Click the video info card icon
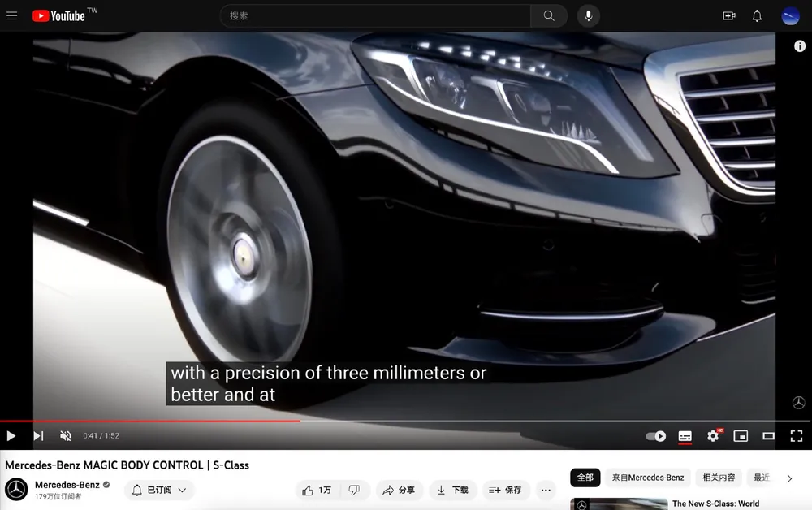This screenshot has height=510, width=812. pyautogui.click(x=799, y=46)
